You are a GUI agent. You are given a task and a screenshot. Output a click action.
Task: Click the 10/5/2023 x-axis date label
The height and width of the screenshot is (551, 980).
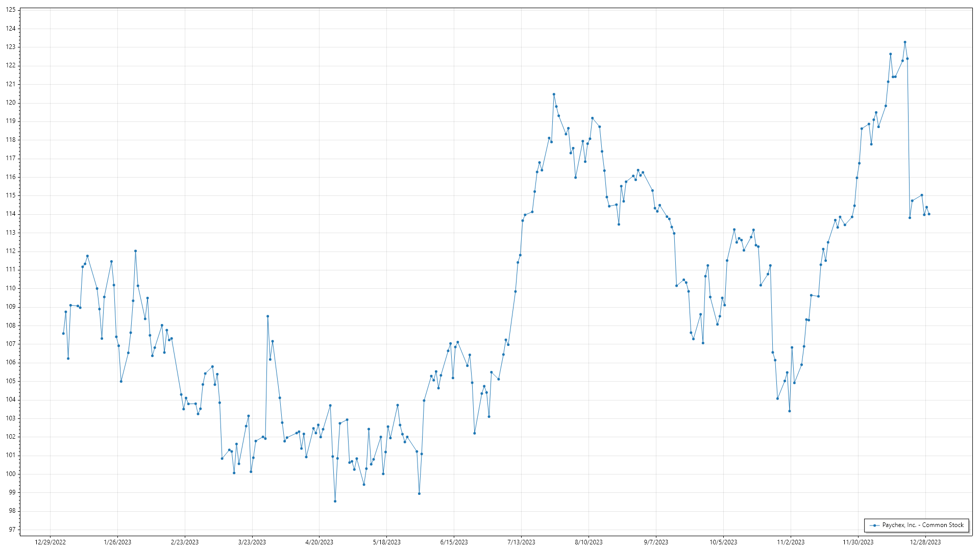(723, 542)
